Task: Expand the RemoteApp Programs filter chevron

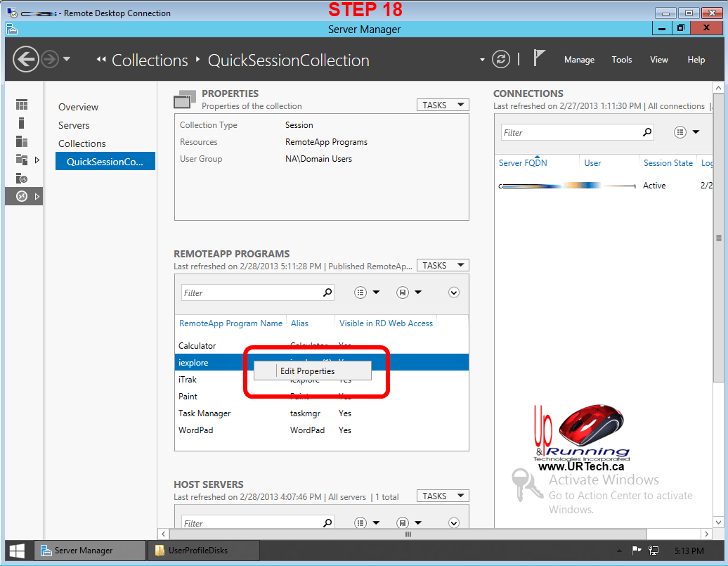Action: pyautogui.click(x=453, y=292)
